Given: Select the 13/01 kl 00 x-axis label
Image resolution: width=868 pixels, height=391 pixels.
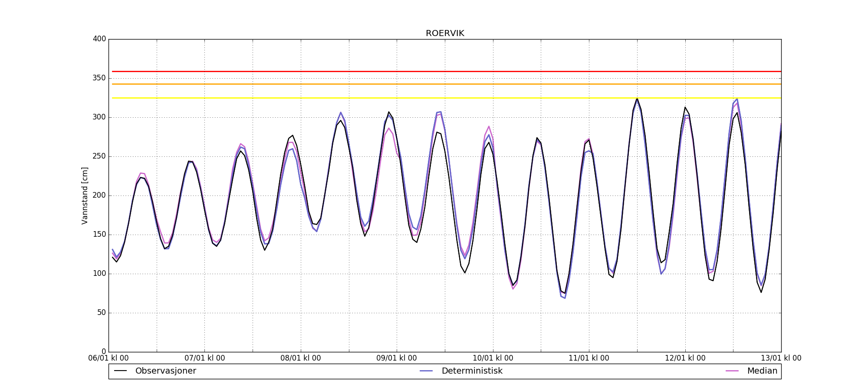Looking at the screenshot, I should coord(781,358).
